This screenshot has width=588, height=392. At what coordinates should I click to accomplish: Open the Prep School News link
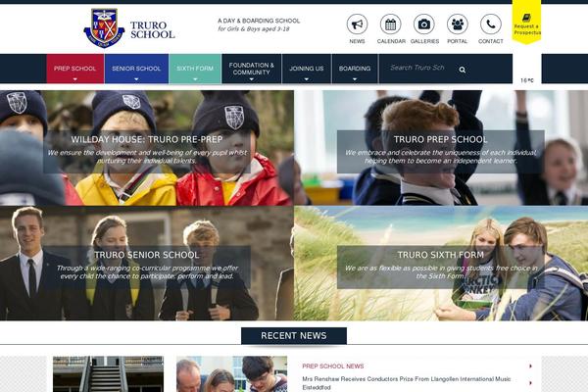pyautogui.click(x=333, y=367)
